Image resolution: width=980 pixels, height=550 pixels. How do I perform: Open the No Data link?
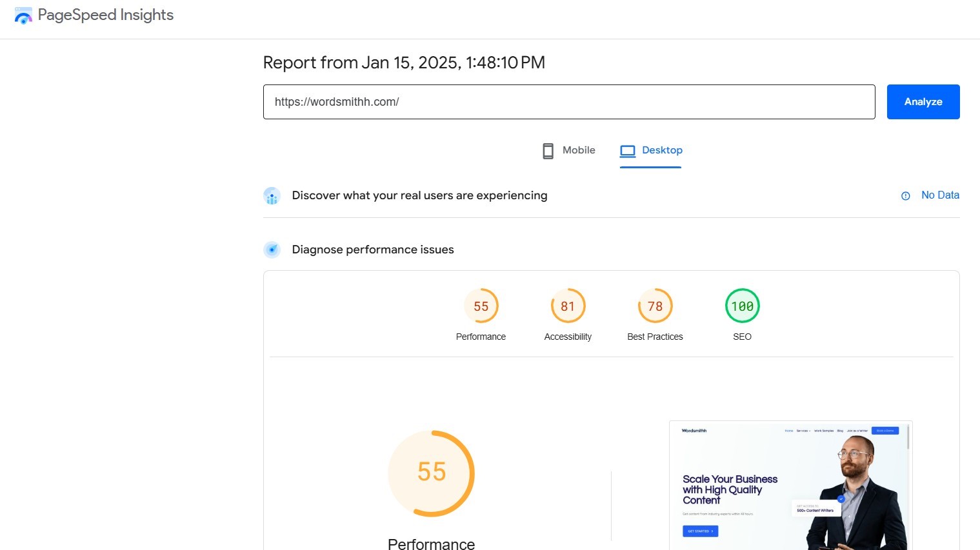[940, 195]
